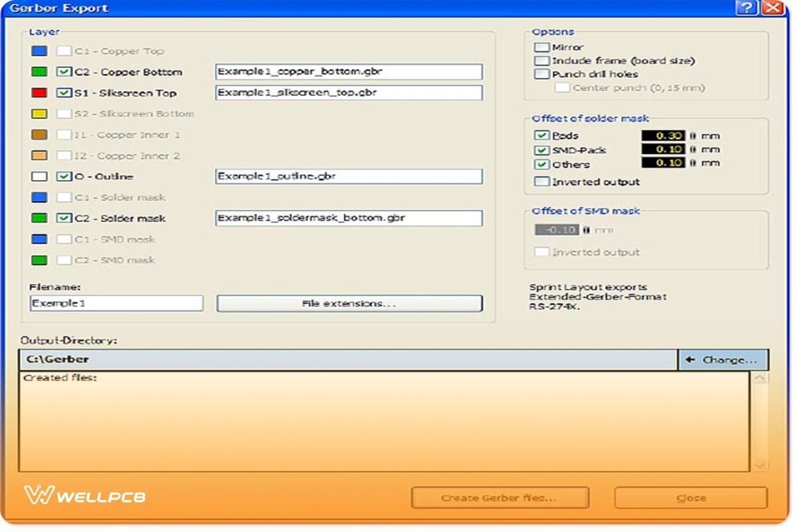Toggle the SMD-Pads solder mask offset checkbox
The image size is (798, 532).
pyautogui.click(x=542, y=150)
